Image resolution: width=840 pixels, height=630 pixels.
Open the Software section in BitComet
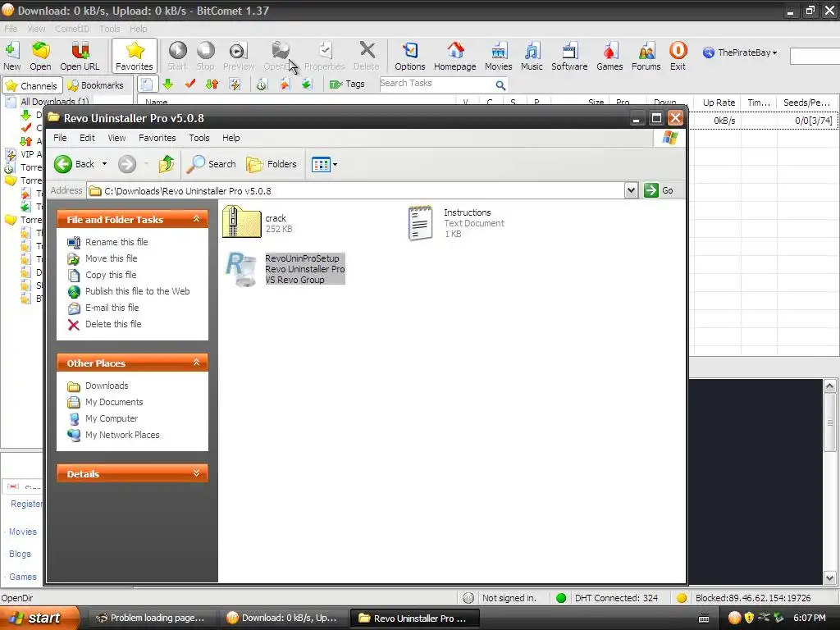569,56
